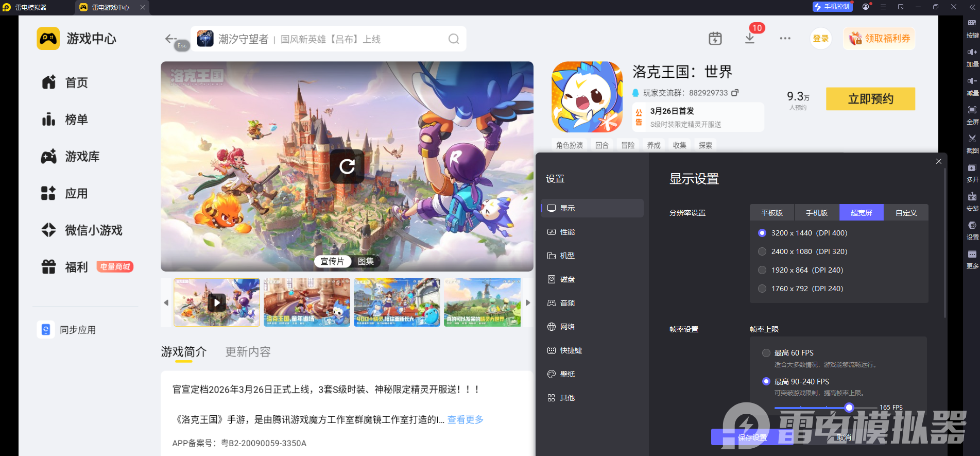This screenshot has width=980, height=456.
Task: Click the 登录 login button
Action: click(x=821, y=39)
